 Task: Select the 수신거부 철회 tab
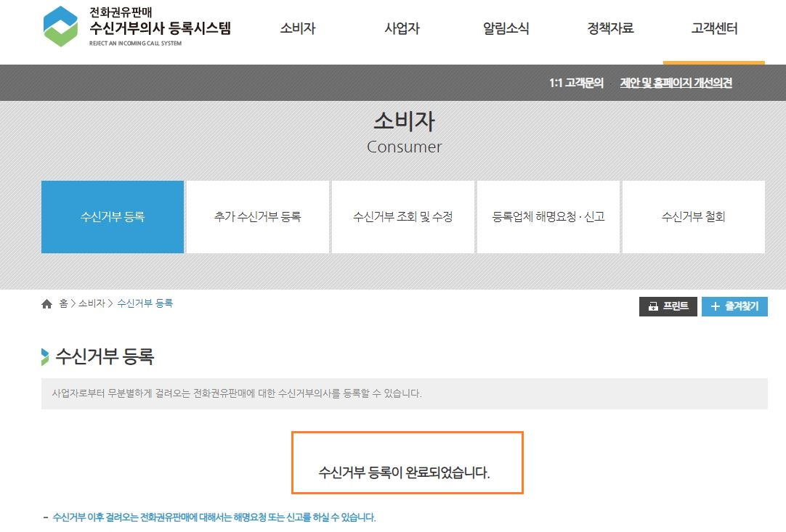tap(694, 217)
